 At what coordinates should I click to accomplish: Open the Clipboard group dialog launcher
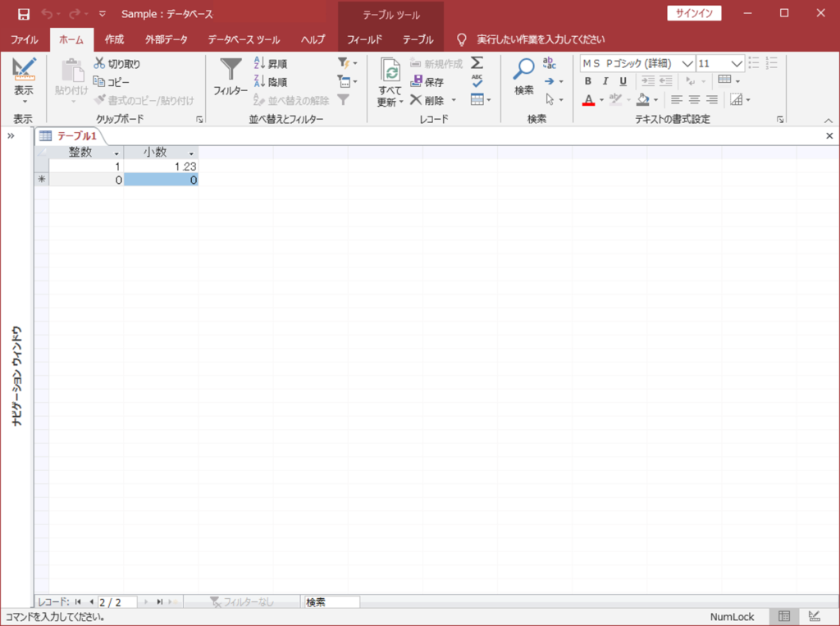tap(200, 120)
